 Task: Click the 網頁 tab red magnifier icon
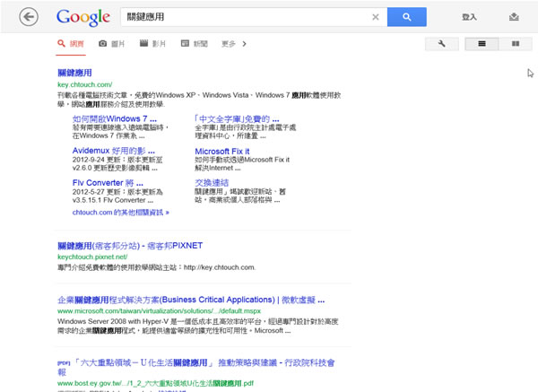(x=61, y=43)
